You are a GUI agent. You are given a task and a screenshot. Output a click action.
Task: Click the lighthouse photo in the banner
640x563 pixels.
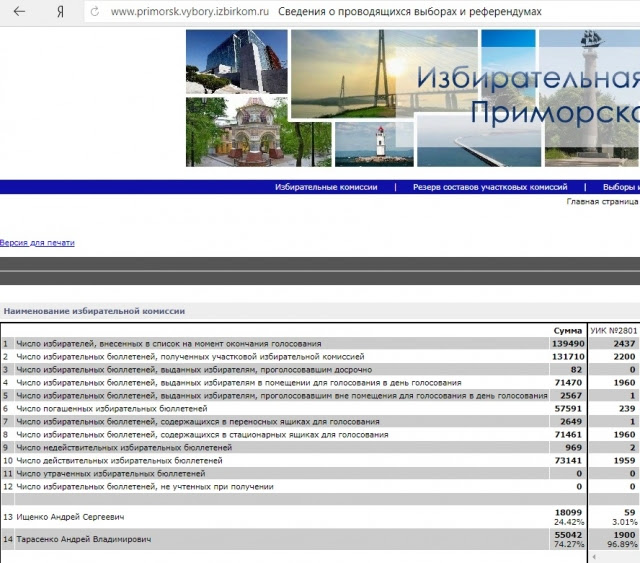click(x=373, y=143)
